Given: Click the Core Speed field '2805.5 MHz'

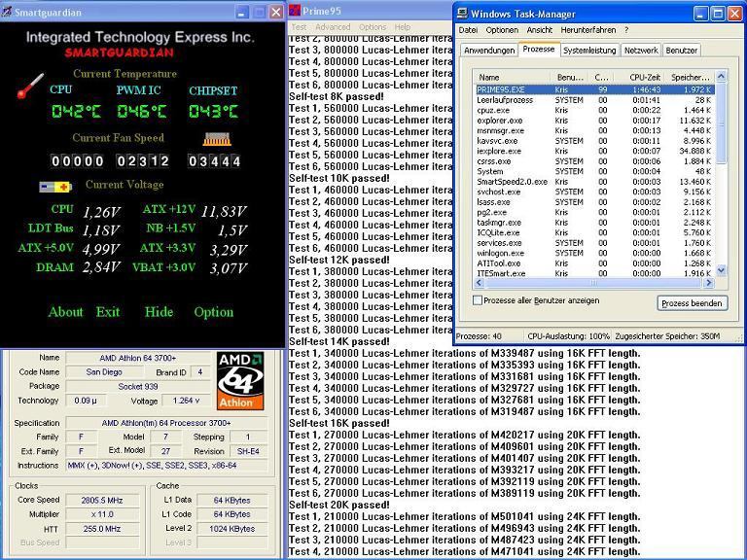Looking at the screenshot, I should (102, 500).
